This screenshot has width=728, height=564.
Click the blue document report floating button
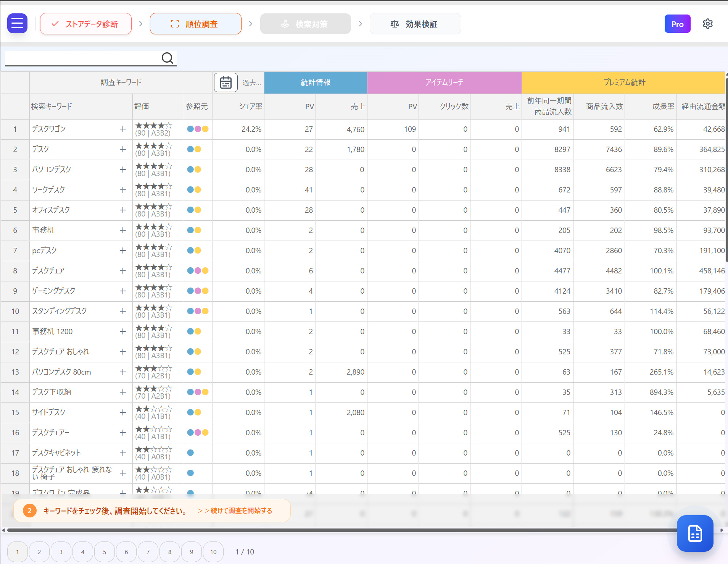click(695, 533)
